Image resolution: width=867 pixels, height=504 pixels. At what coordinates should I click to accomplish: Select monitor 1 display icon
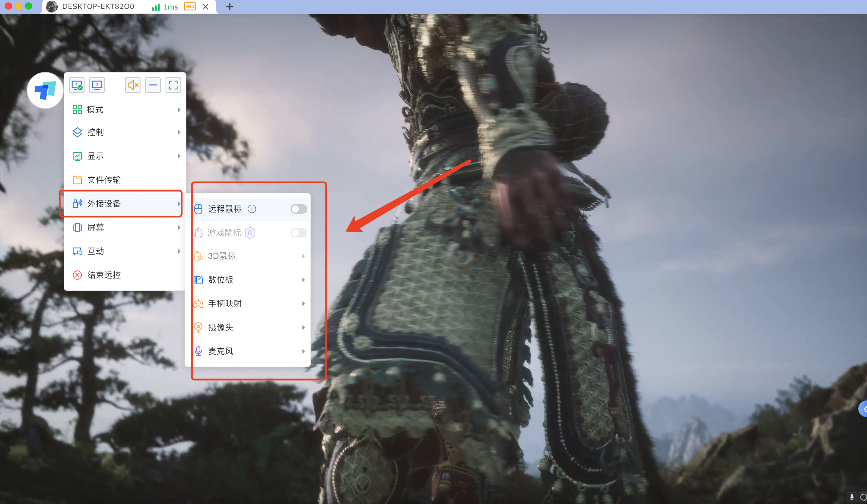pyautogui.click(x=77, y=85)
